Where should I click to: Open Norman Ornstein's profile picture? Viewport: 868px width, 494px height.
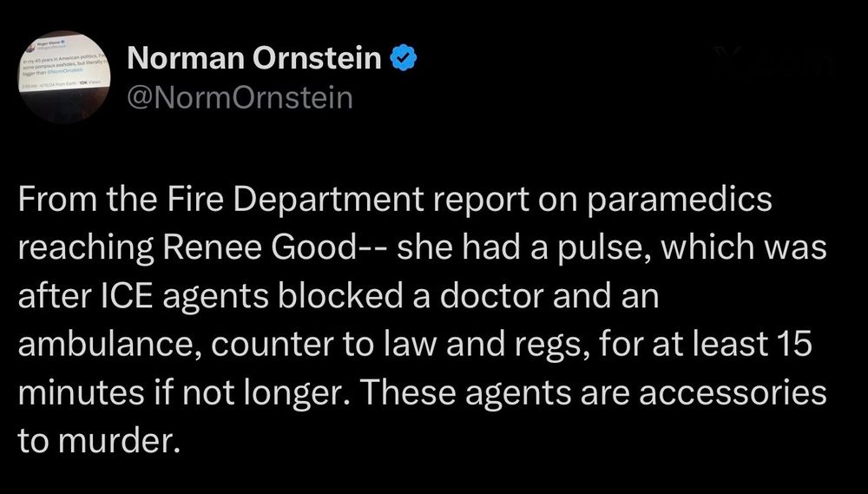(66, 76)
